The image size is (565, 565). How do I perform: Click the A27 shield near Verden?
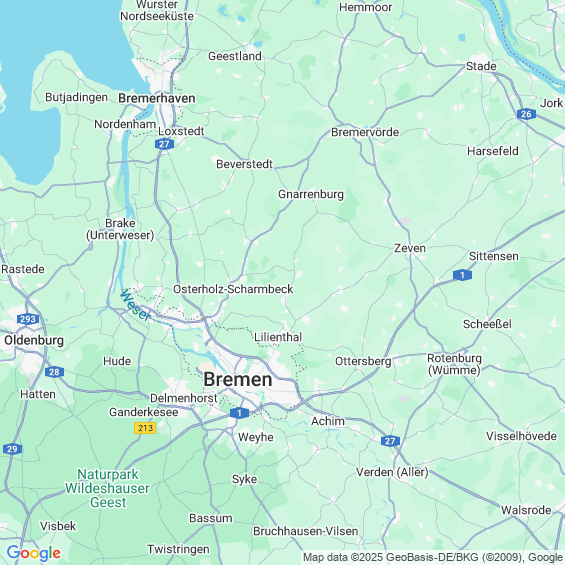click(x=390, y=441)
